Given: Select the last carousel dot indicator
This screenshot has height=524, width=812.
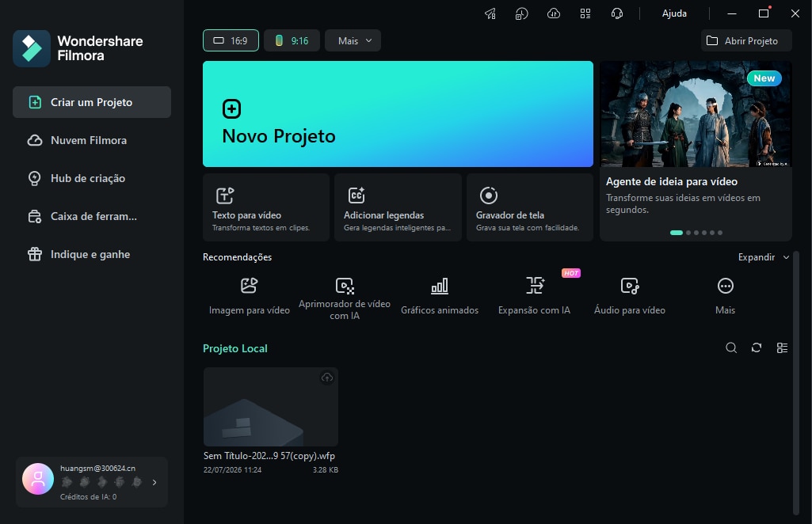Looking at the screenshot, I should pyautogui.click(x=720, y=233).
